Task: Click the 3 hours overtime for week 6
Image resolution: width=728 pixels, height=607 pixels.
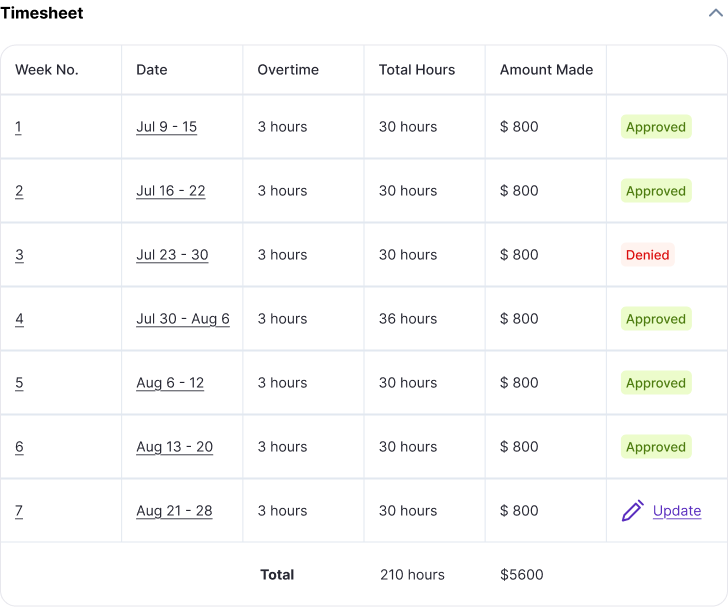Action: pos(282,447)
